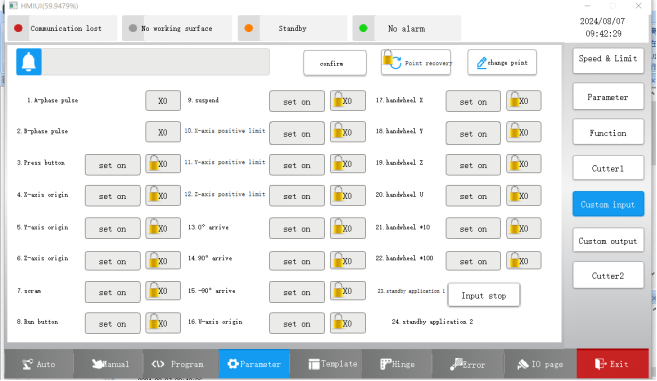The image size is (657, 381).
Task: Click locked X0 box for handwheel Y
Action: (524, 132)
